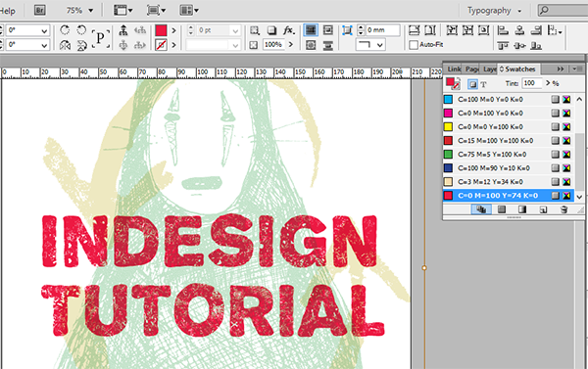
Task: Expand fill color arrow in control panel
Action: pyautogui.click(x=173, y=30)
